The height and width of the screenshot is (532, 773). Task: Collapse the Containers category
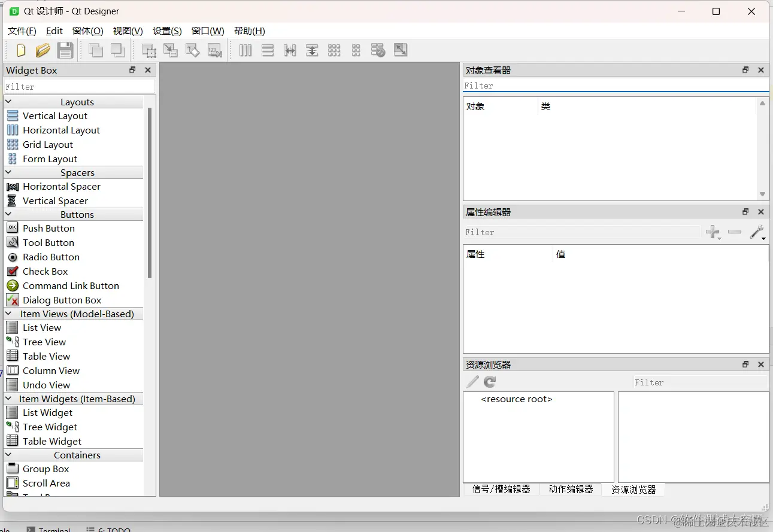point(8,455)
